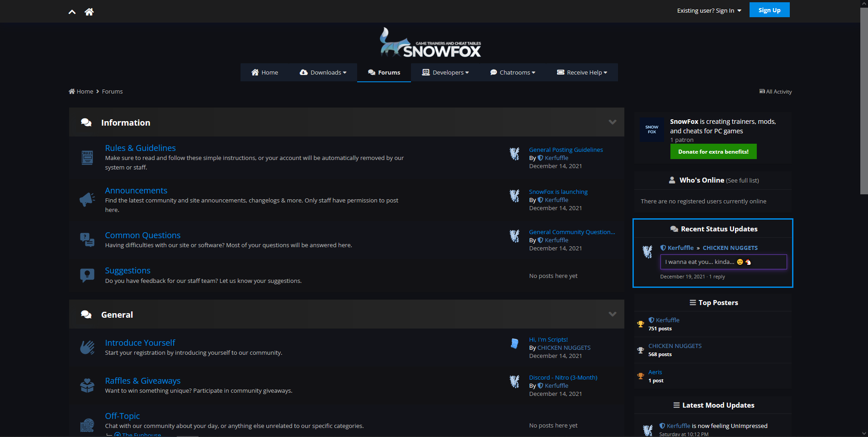The image size is (868, 437).
Task: Click the bronze trophy icon beside Aeris
Action: coord(641,376)
